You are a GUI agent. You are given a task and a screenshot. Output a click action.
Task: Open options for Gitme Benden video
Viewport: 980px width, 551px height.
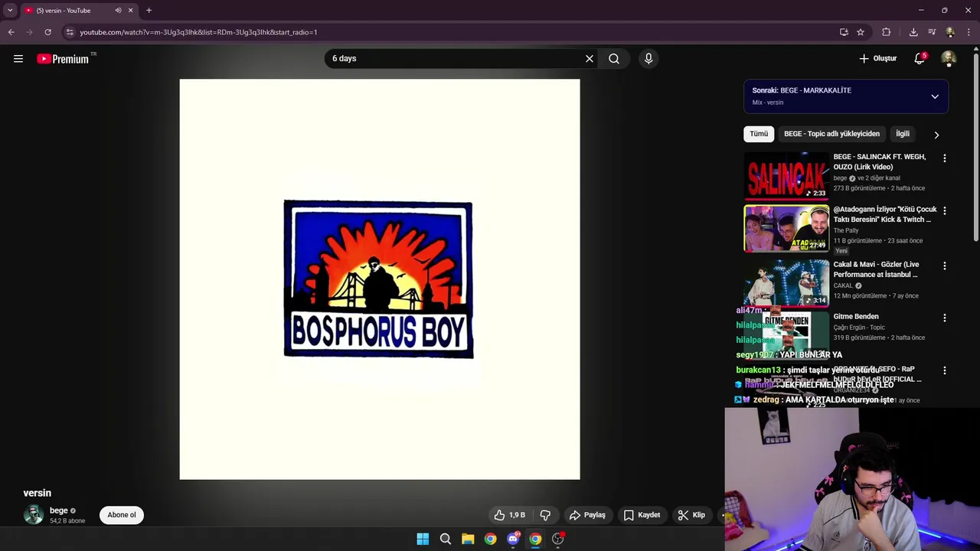point(945,318)
